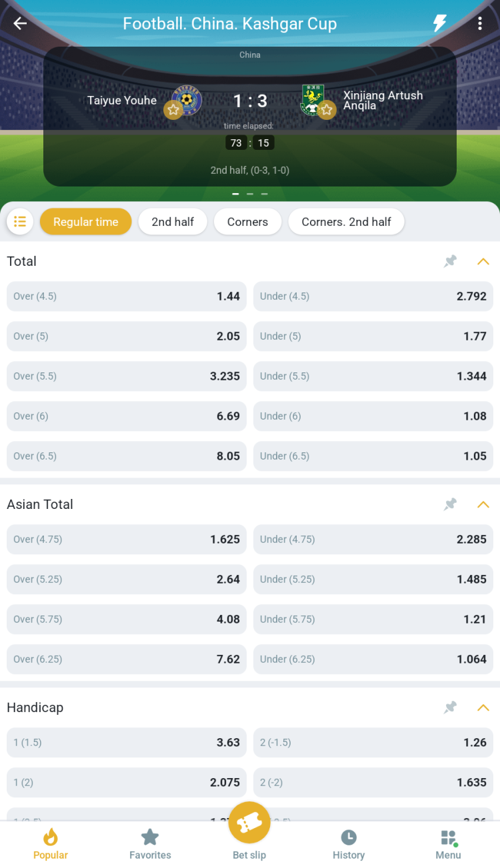The width and height of the screenshot is (500, 868).
Task: Pin the Total market section
Action: click(451, 261)
